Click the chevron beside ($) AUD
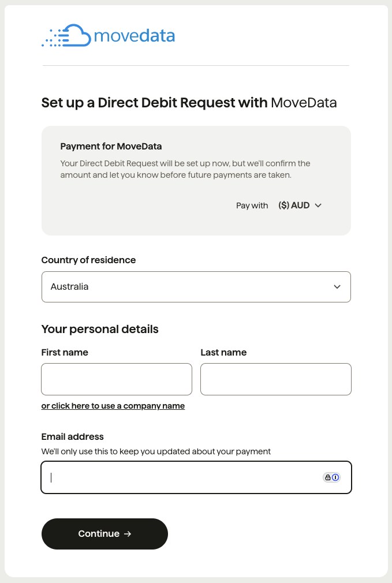The width and height of the screenshot is (392, 583). pos(318,205)
